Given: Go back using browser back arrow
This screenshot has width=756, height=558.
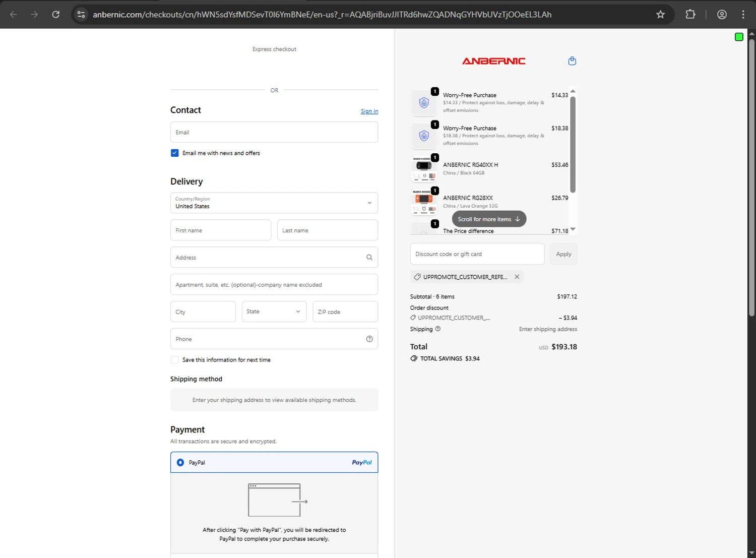Looking at the screenshot, I should pos(14,15).
